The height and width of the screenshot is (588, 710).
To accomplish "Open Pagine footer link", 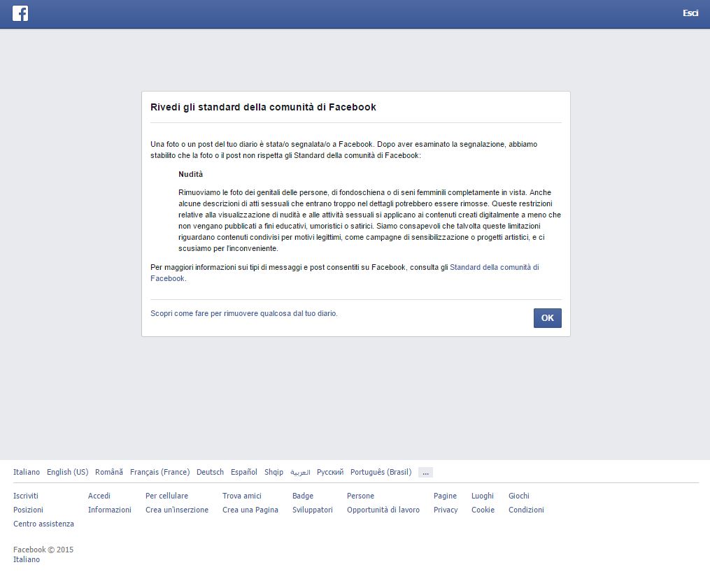I will [445, 496].
